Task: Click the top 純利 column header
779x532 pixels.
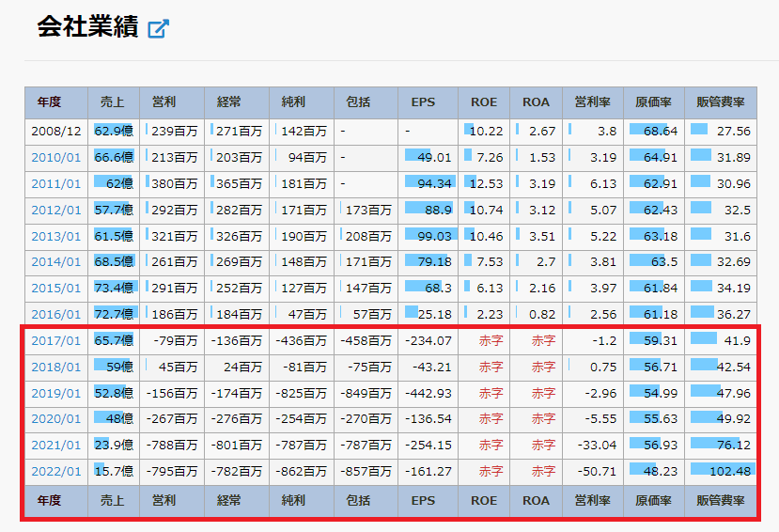Action: tap(302, 102)
